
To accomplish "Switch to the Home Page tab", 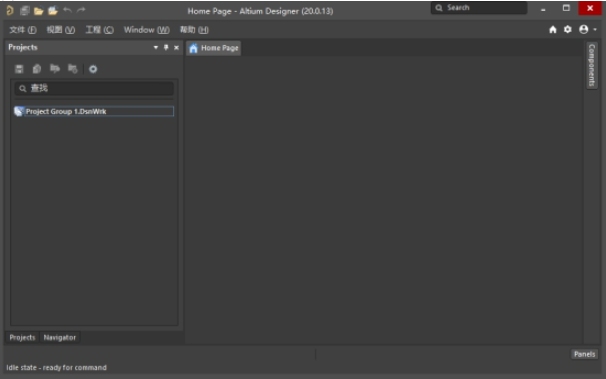I will point(214,48).
